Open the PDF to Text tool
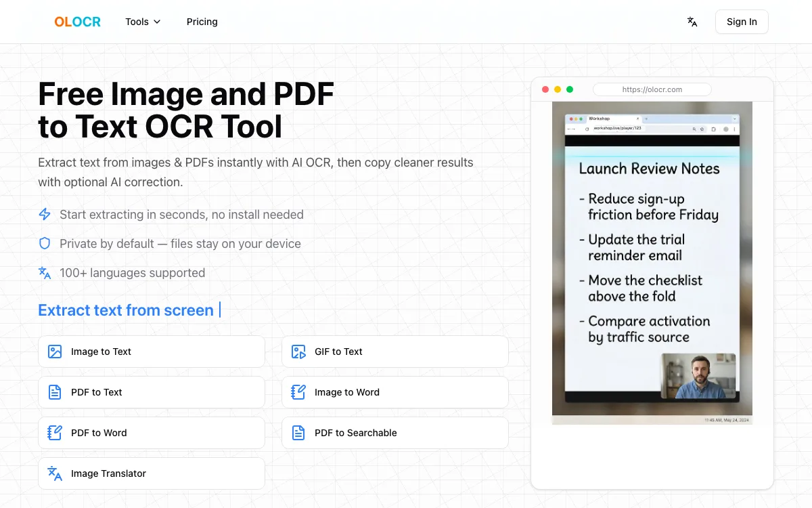812x508 pixels. coord(152,392)
